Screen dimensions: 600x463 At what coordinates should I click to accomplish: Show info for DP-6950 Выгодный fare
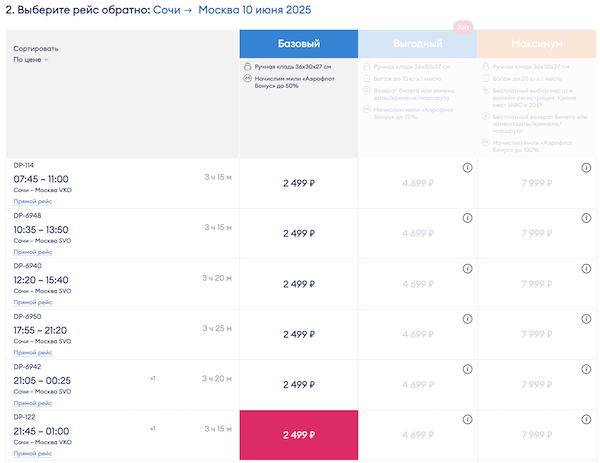pos(467,318)
